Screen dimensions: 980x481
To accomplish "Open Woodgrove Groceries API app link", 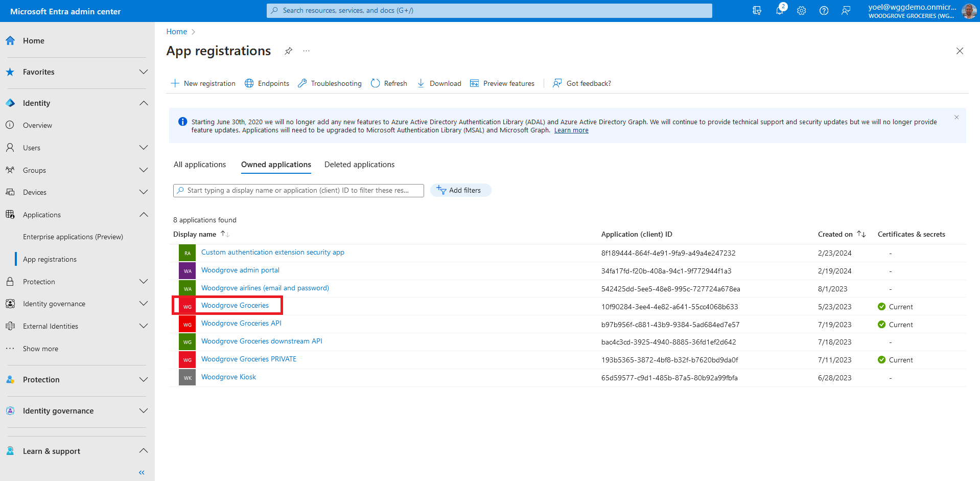I will [x=241, y=324].
